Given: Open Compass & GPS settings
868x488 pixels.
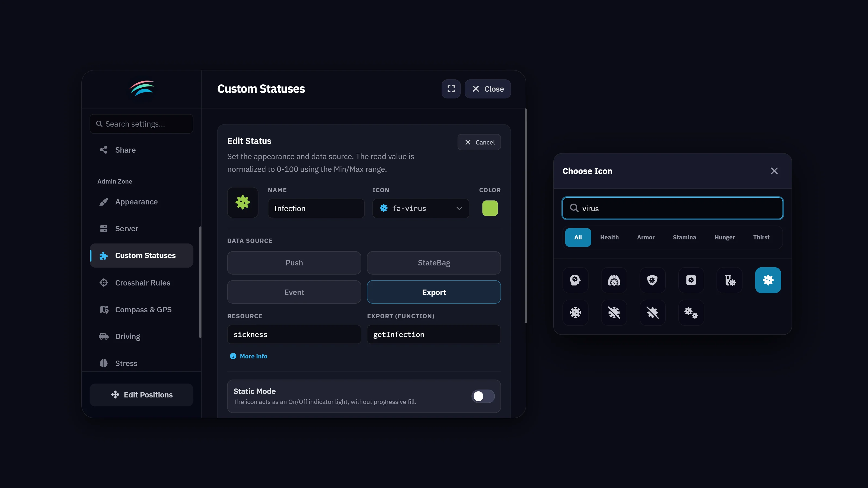Looking at the screenshot, I should pyautogui.click(x=142, y=310).
